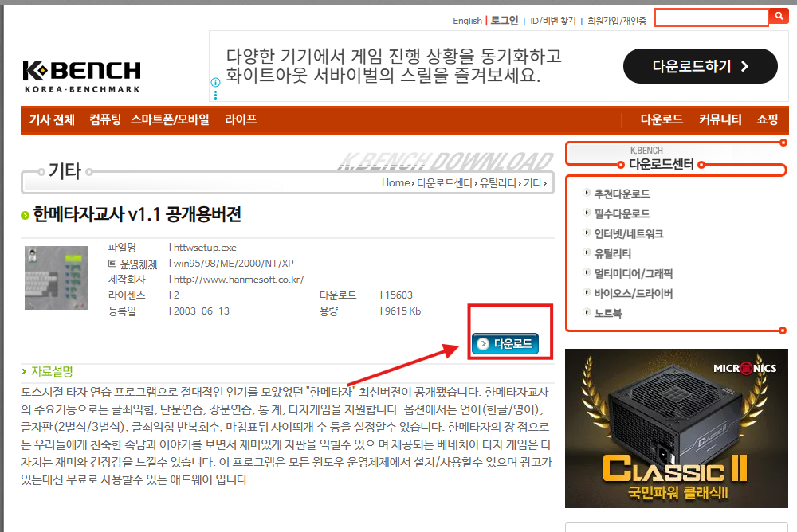Switch language to English

[467, 21]
